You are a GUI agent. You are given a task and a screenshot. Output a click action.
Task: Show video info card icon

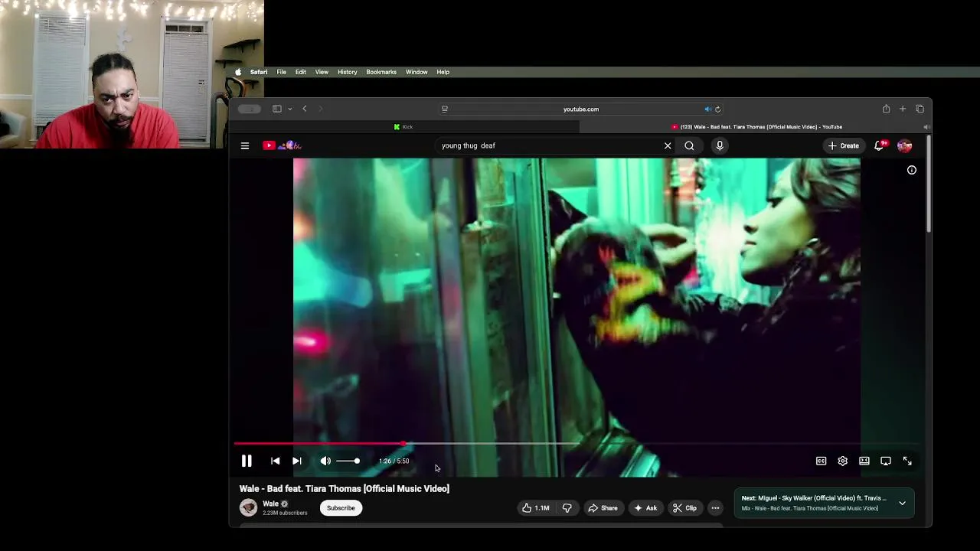pyautogui.click(x=912, y=170)
